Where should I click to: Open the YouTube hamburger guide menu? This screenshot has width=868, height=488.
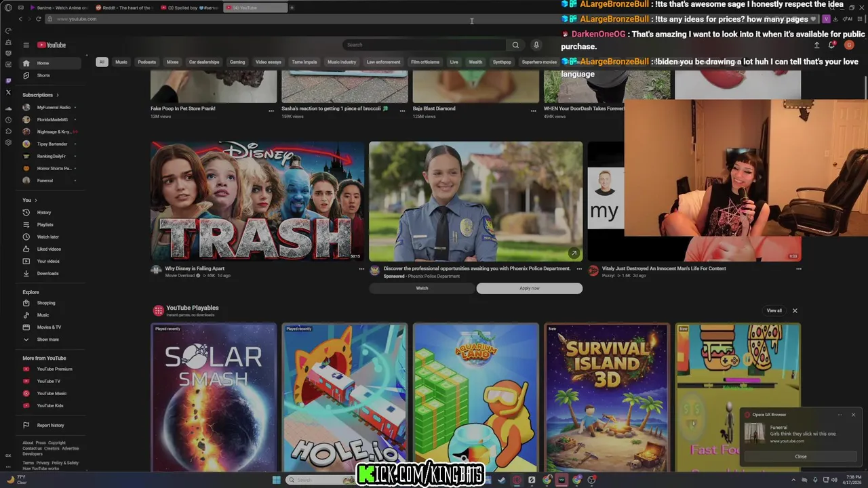(x=26, y=45)
